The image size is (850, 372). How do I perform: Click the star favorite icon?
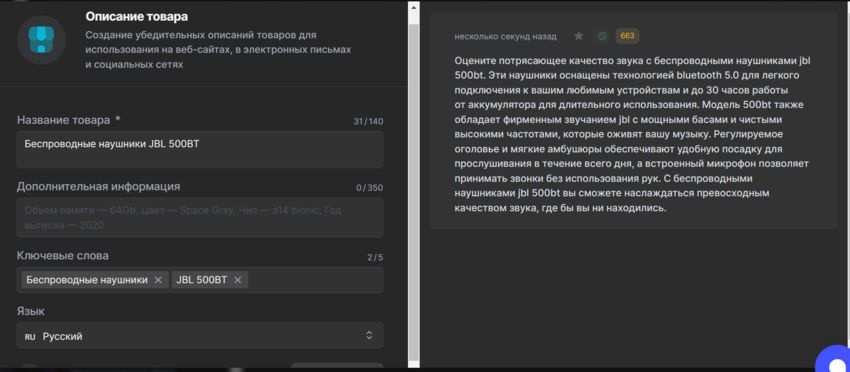pos(578,36)
